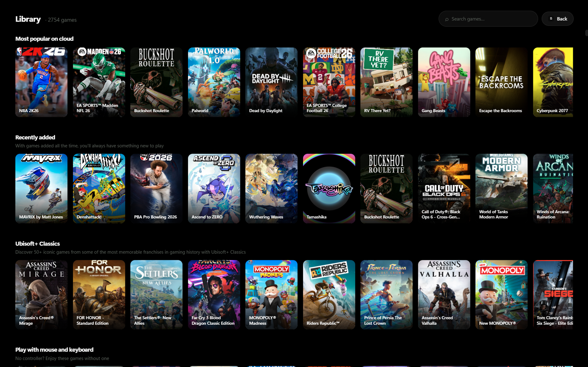The height and width of the screenshot is (367, 588).
Task: Click Play with mouse and keyboard heading
Action: [54, 350]
